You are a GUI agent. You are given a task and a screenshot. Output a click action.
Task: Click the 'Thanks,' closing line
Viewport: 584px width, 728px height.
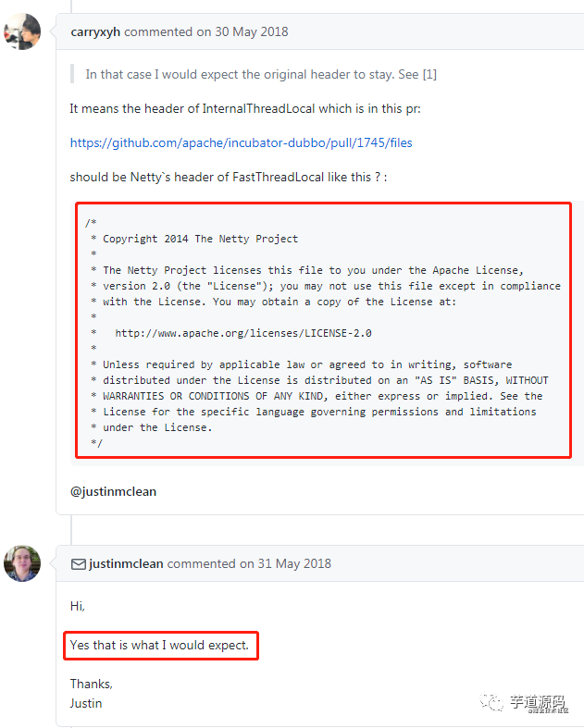pyautogui.click(x=91, y=684)
